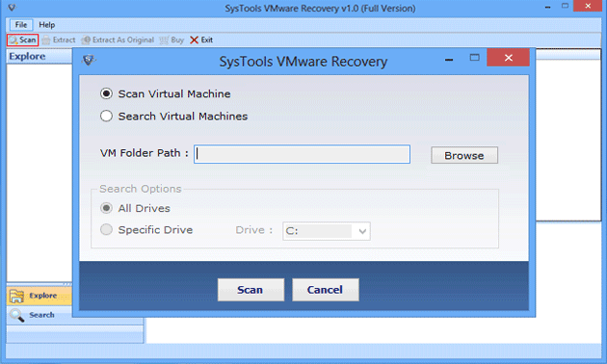Image resolution: width=607 pixels, height=364 pixels.
Task: Open the File menu
Action: [x=21, y=25]
